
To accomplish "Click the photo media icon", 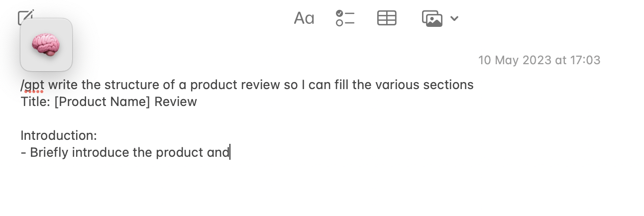I will (432, 19).
